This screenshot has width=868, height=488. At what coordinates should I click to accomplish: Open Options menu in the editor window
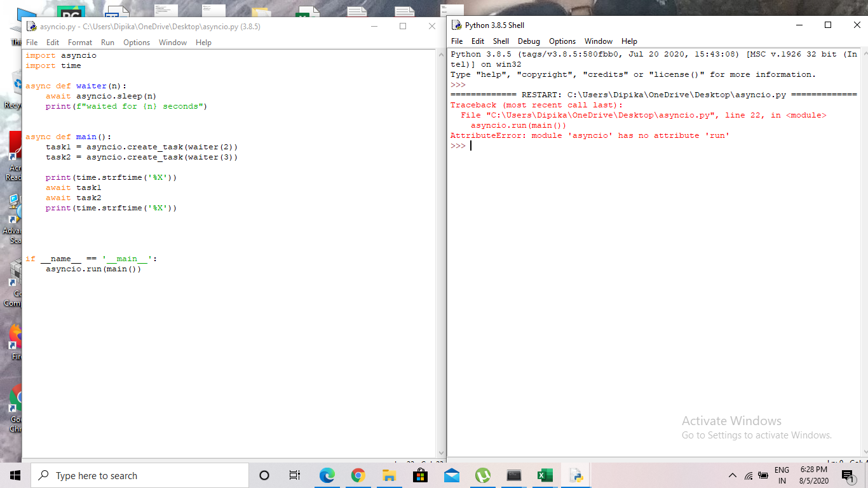[x=137, y=43]
